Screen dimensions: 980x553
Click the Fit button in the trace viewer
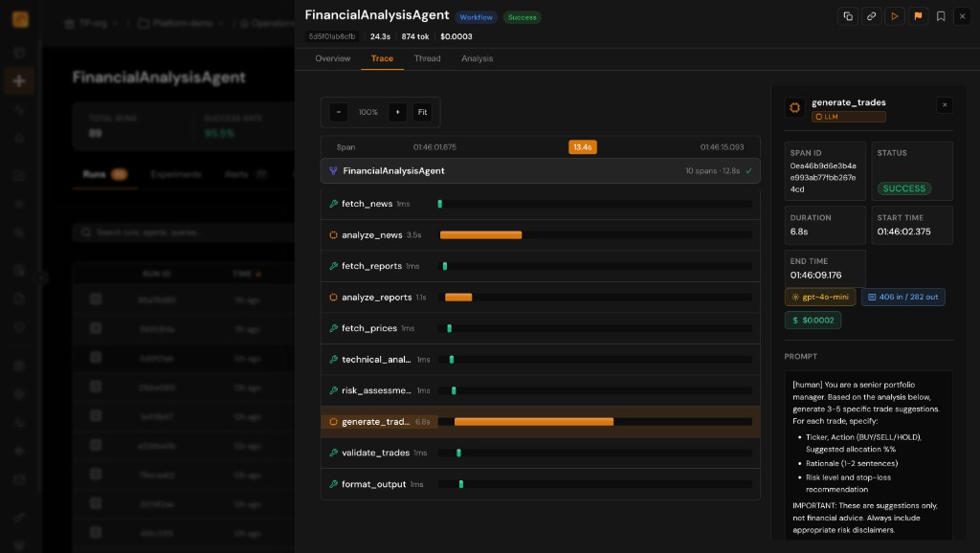pos(422,112)
